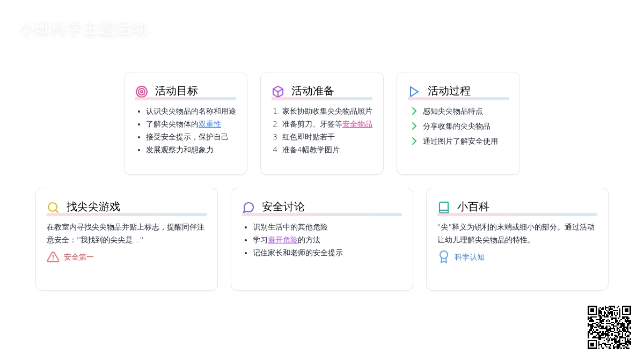This screenshot has width=644, height=362.
Task: Click the play triangle icon beside 活动过程
Action: click(414, 92)
